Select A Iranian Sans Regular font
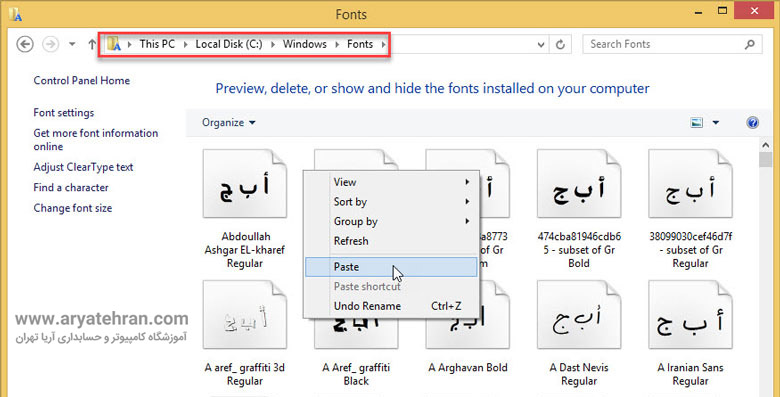 click(690, 334)
